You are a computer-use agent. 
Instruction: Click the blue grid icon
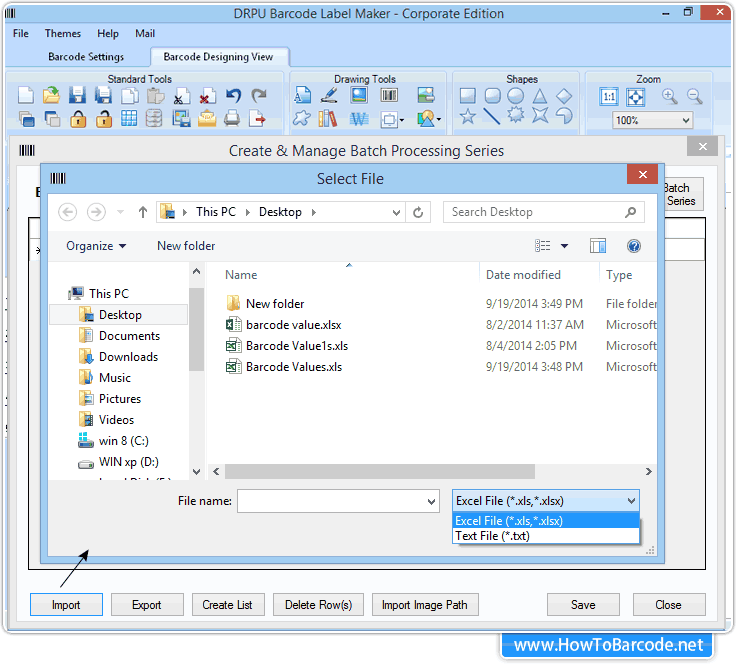click(x=129, y=118)
